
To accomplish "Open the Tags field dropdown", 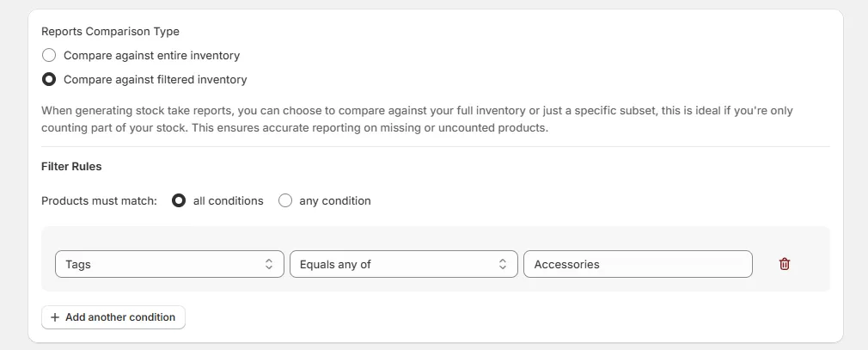I will pos(169,264).
